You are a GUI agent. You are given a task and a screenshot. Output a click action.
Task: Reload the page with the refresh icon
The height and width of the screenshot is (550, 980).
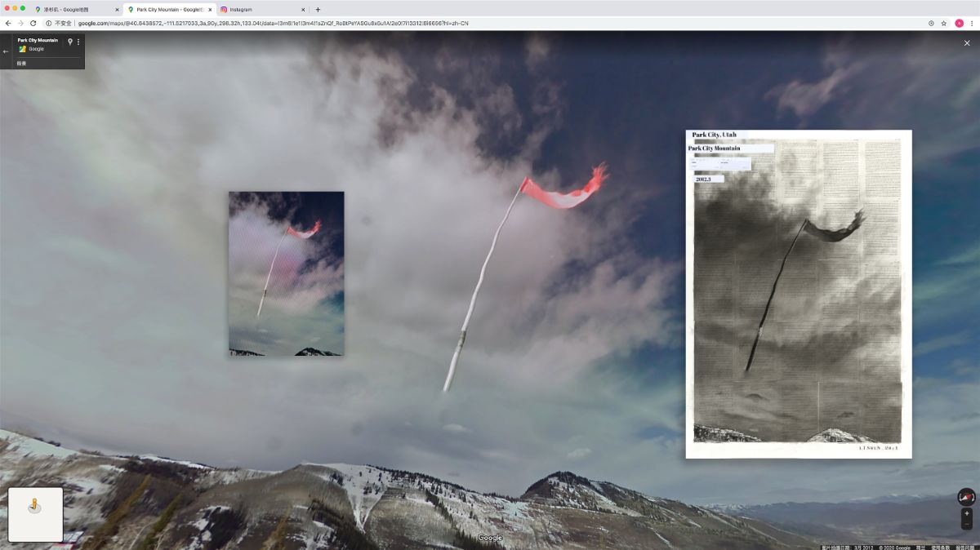coord(33,23)
